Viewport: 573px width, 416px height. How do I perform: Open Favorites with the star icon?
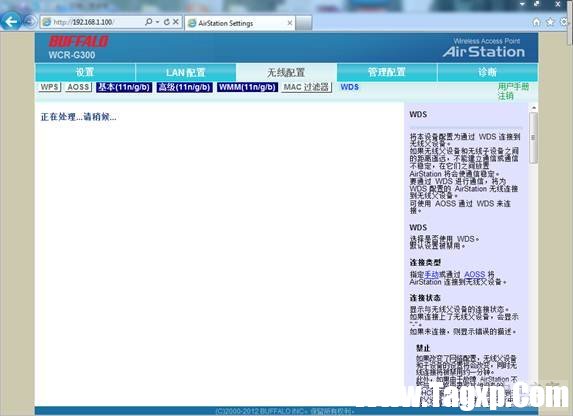(x=550, y=22)
